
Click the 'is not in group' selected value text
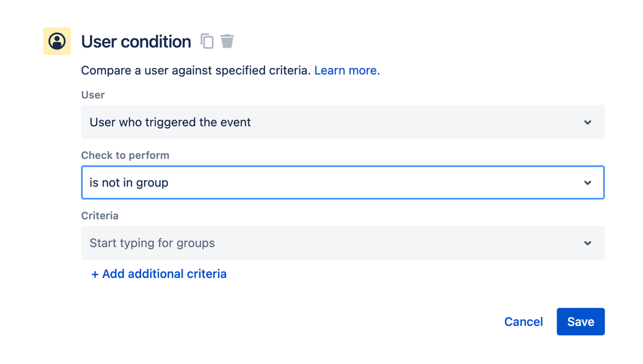point(129,183)
